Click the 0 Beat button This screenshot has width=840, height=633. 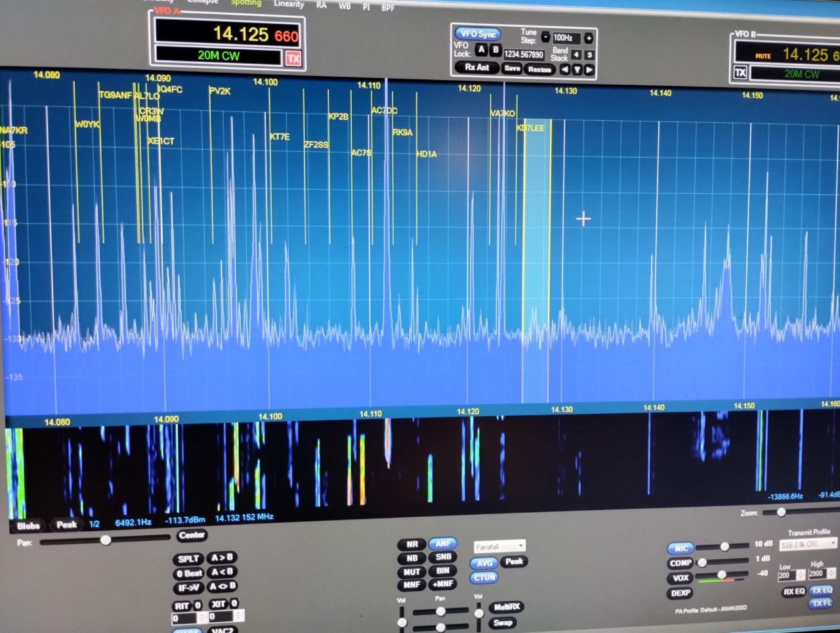tap(188, 574)
